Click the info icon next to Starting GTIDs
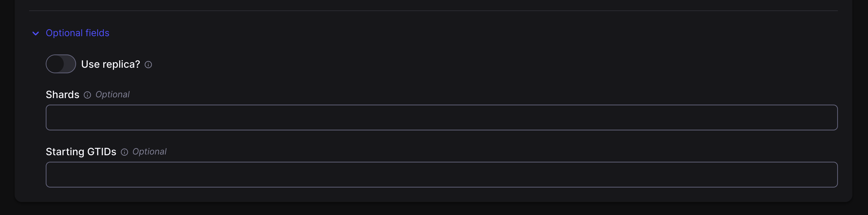868x215 pixels. 124,152
